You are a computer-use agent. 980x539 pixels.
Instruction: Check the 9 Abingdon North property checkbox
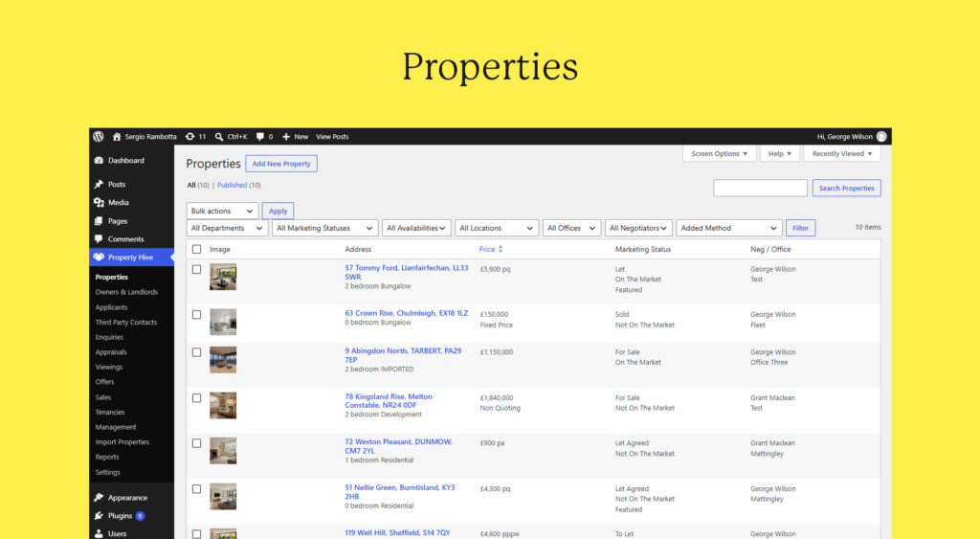[197, 352]
